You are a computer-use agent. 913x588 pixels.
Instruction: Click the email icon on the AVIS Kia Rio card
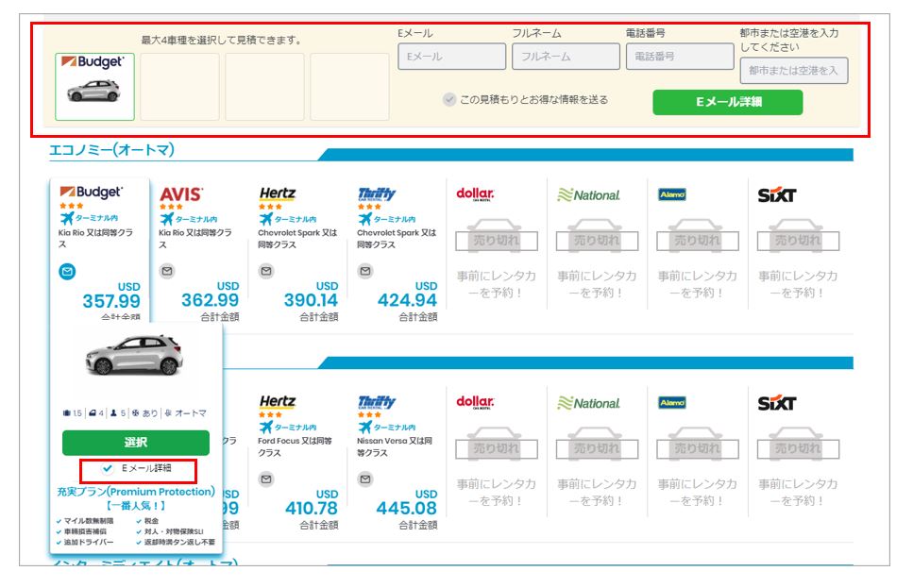(167, 271)
